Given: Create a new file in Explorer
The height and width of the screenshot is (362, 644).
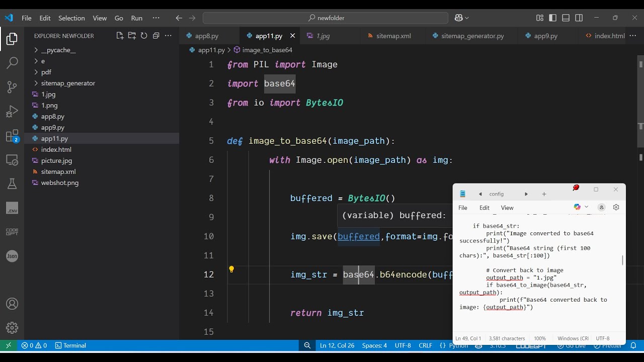Looking at the screenshot, I should [120, 36].
